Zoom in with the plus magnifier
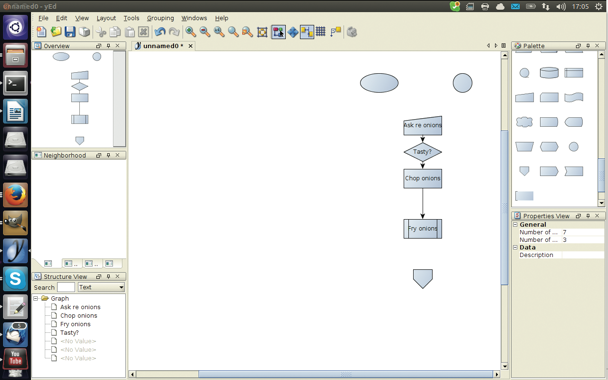The image size is (608, 380). coord(190,32)
